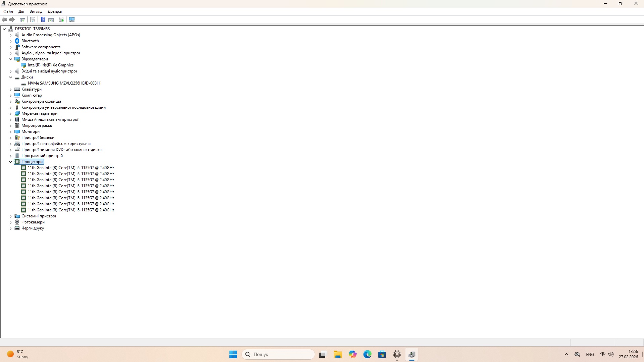This screenshot has width=644, height=362.
Task: Collapse the Відеоадаптери category
Action: coord(10,59)
